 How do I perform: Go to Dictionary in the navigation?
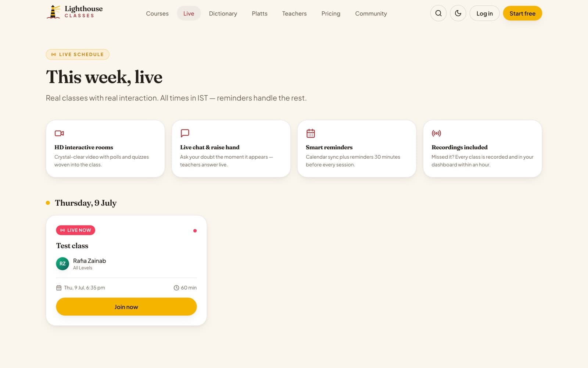(223, 14)
